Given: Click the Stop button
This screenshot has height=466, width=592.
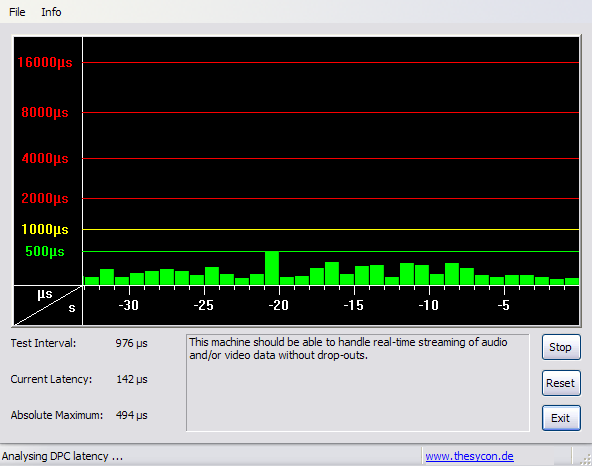Looking at the screenshot, I should (x=561, y=347).
